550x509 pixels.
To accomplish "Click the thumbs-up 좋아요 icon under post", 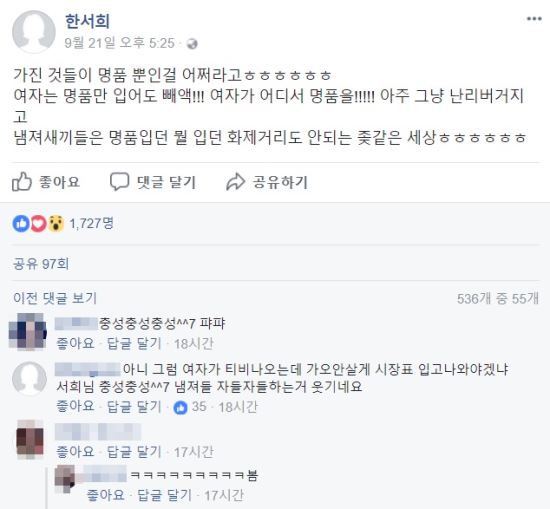I will (x=22, y=181).
